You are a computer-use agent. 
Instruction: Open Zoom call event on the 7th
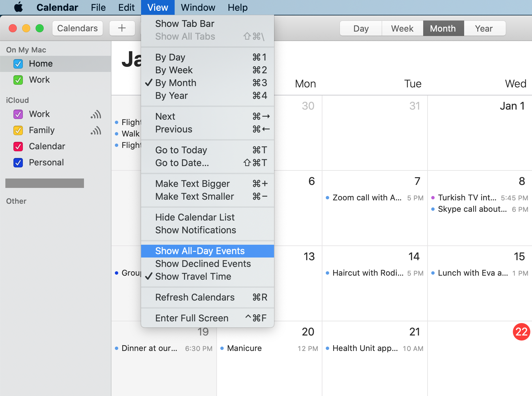coord(374,198)
